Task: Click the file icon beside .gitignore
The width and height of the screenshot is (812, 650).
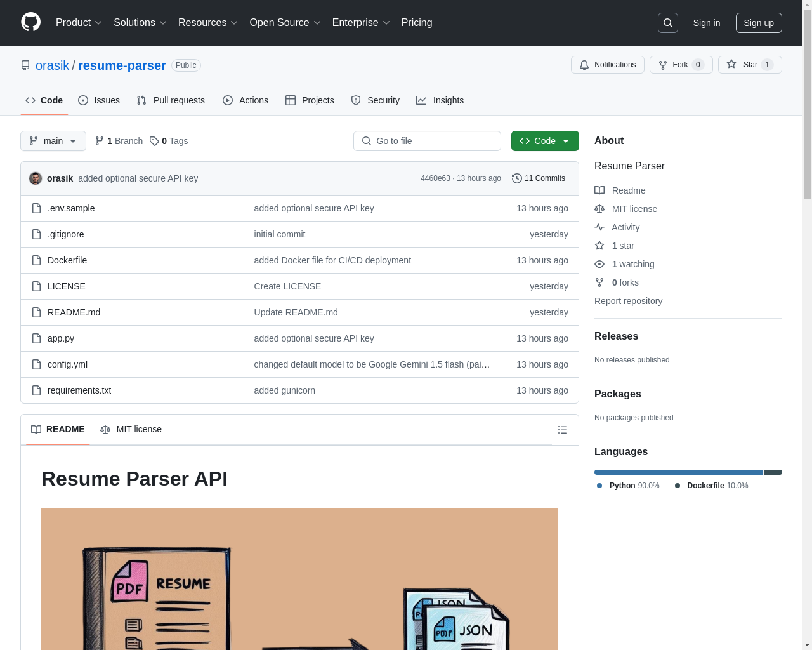Action: (37, 234)
